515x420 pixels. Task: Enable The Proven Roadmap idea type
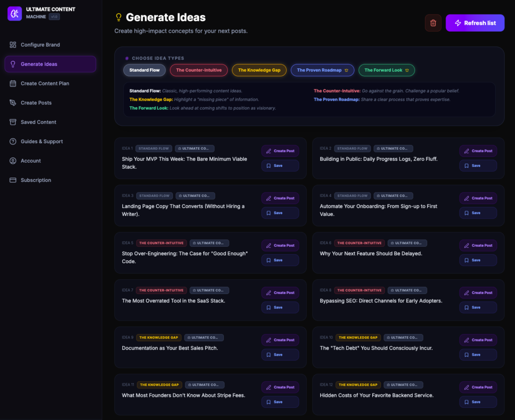tap(322, 70)
